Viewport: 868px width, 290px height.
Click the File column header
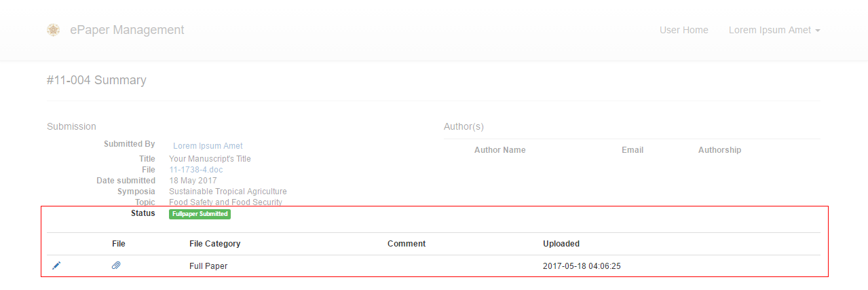tap(119, 244)
